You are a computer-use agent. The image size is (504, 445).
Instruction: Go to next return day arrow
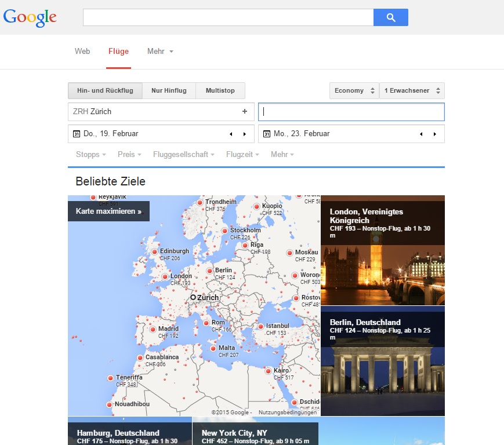point(435,134)
